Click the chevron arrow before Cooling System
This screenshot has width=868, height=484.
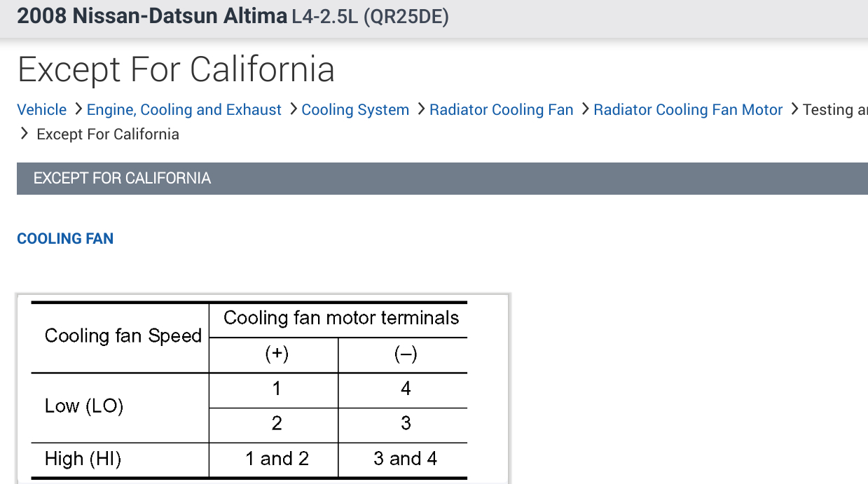292,109
